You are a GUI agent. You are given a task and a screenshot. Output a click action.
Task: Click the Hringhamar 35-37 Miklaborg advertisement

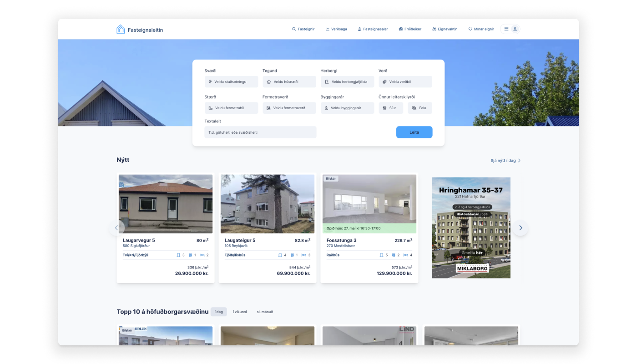(471, 227)
